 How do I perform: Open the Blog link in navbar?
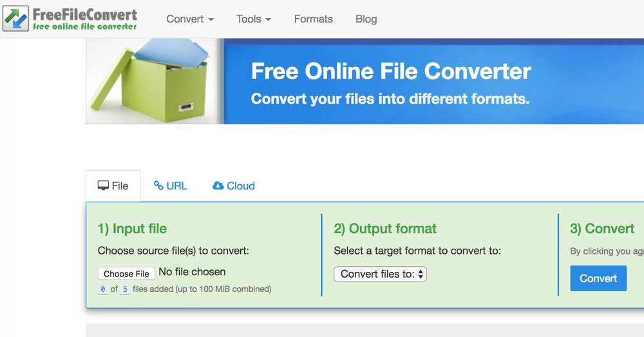(366, 19)
